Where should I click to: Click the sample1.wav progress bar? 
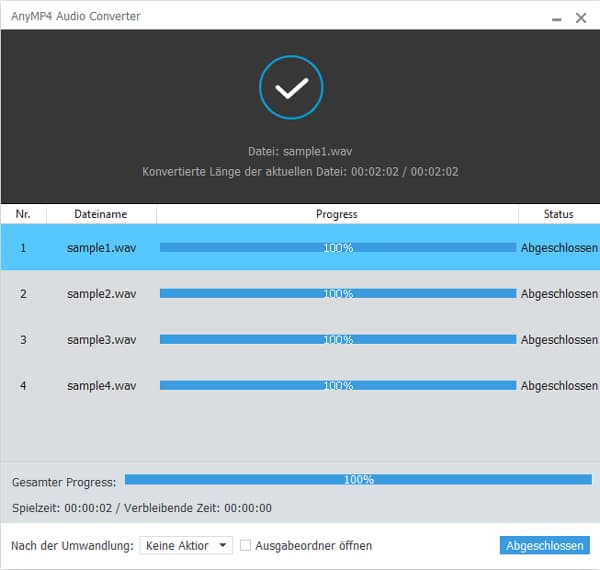(338, 248)
